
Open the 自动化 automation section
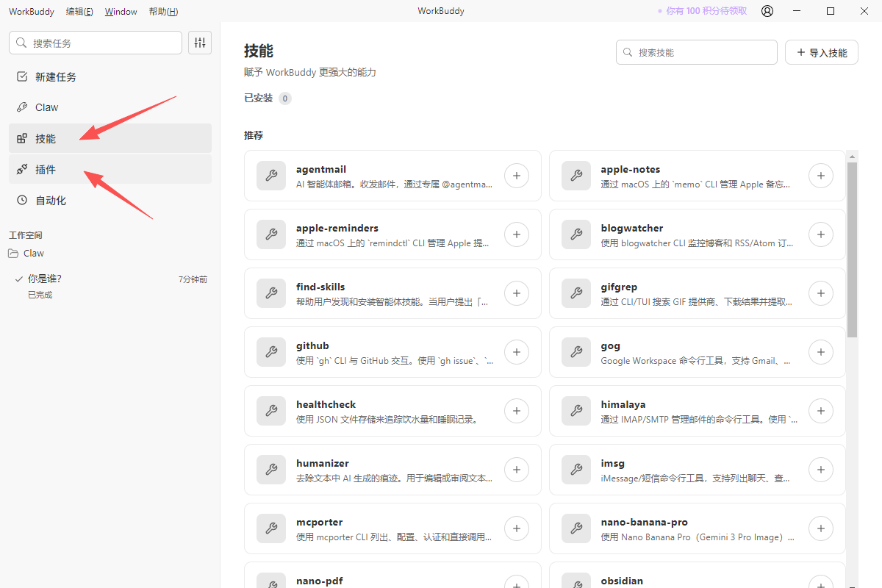click(x=51, y=201)
